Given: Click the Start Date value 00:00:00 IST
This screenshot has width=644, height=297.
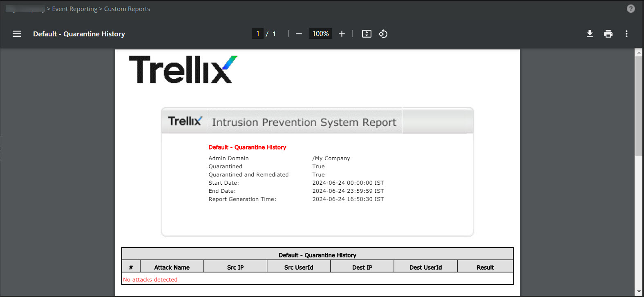Looking at the screenshot, I should [x=348, y=183].
